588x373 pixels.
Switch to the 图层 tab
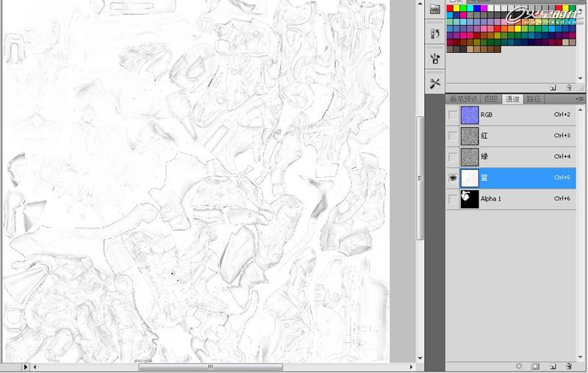pos(490,99)
